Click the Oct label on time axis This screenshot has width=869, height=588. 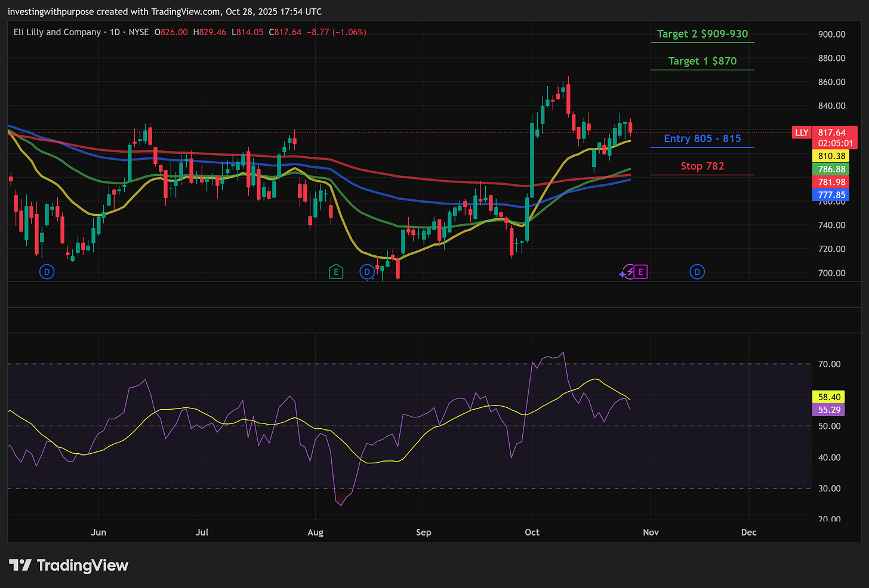(x=532, y=532)
